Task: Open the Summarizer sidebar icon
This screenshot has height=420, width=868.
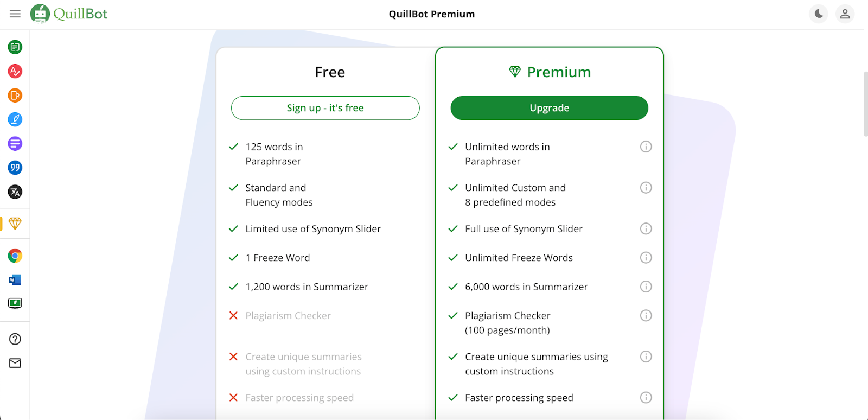Action: [x=15, y=144]
